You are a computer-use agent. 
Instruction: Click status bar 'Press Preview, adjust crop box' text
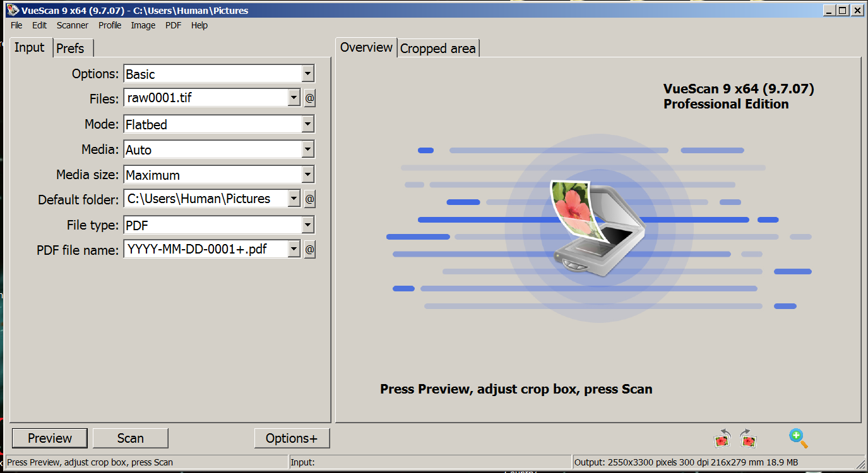click(x=90, y=462)
